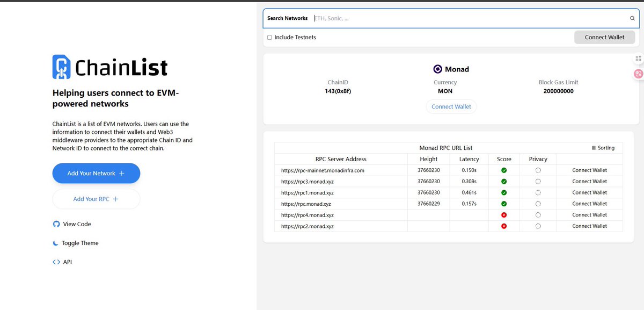This screenshot has width=644, height=310.
Task: Click the Add Your Network button
Action: tap(96, 173)
